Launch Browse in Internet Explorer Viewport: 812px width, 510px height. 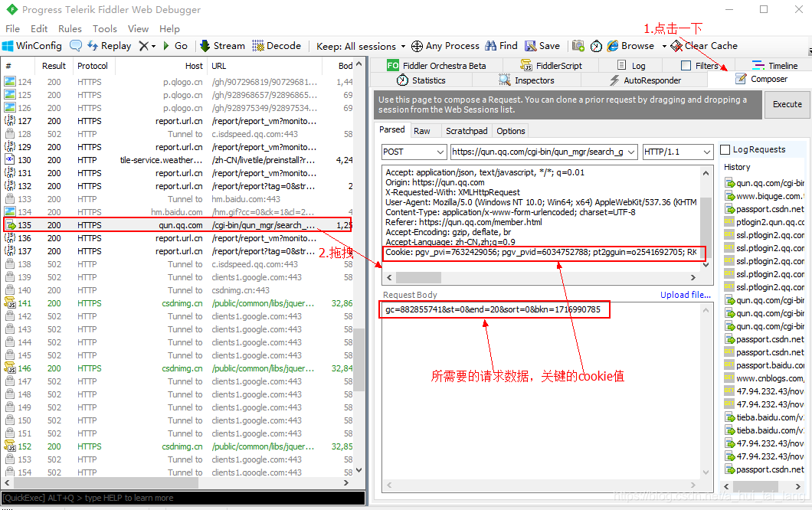click(x=630, y=46)
